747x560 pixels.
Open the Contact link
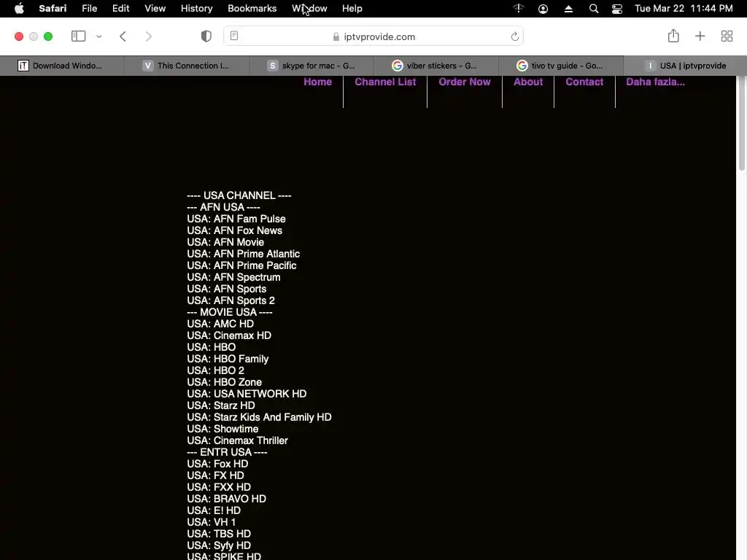point(584,82)
